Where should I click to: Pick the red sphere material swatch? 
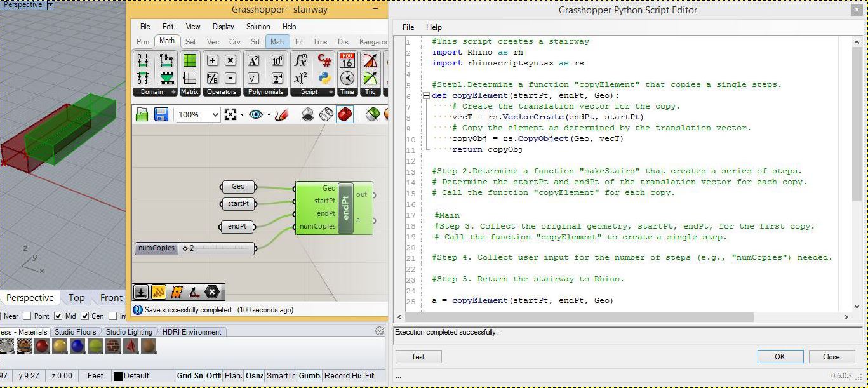(x=42, y=347)
